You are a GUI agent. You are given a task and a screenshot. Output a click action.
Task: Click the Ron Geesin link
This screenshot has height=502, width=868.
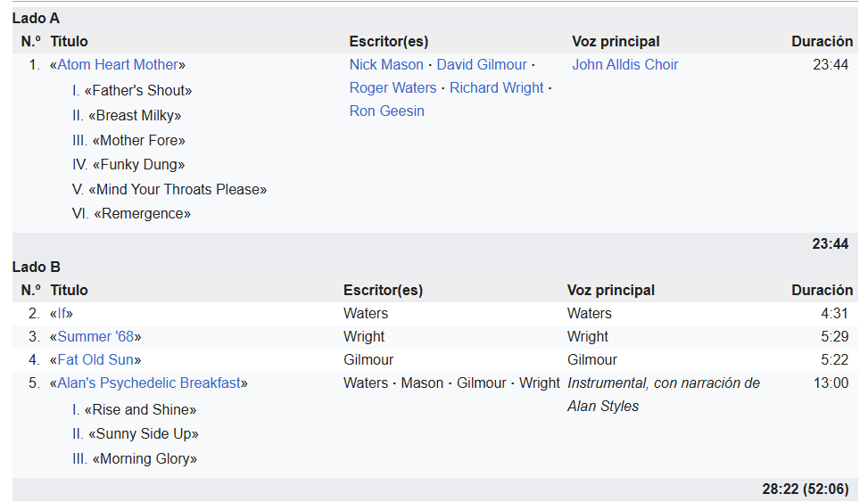click(386, 111)
